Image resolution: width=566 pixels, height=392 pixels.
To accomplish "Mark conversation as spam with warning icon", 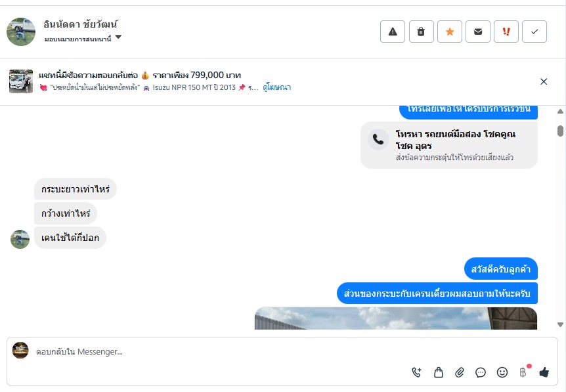I will tap(393, 32).
